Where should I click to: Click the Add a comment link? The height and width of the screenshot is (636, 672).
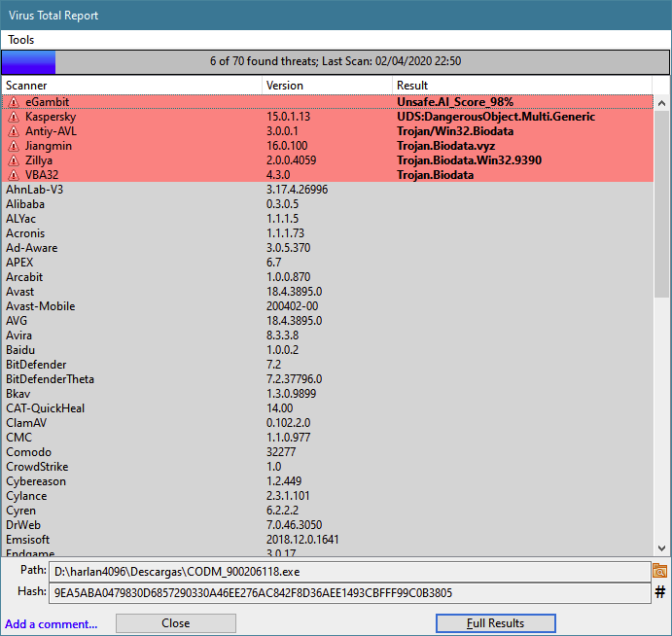(x=51, y=624)
